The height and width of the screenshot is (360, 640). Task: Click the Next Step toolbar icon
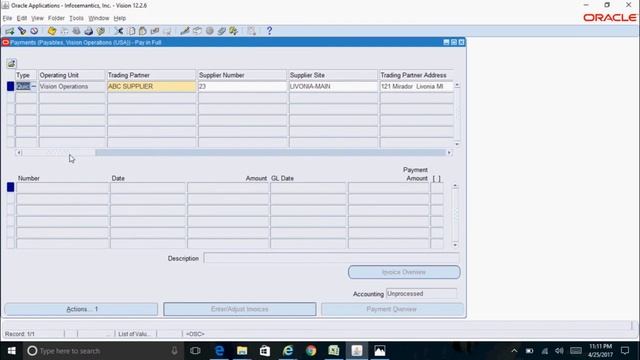coord(64,31)
